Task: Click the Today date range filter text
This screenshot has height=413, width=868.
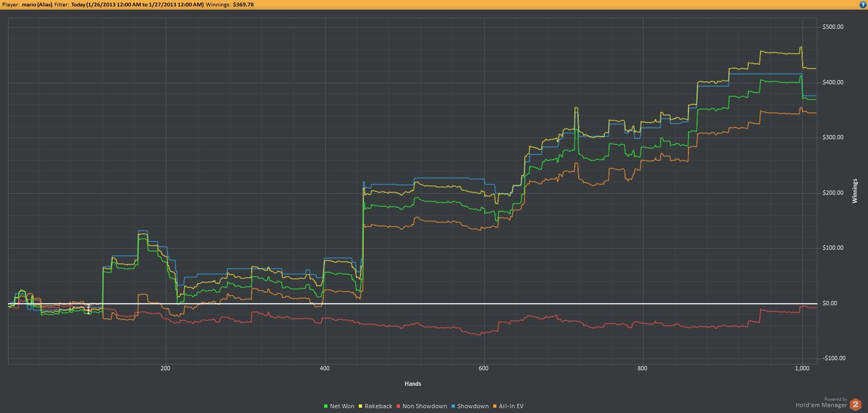Action: [x=137, y=4]
